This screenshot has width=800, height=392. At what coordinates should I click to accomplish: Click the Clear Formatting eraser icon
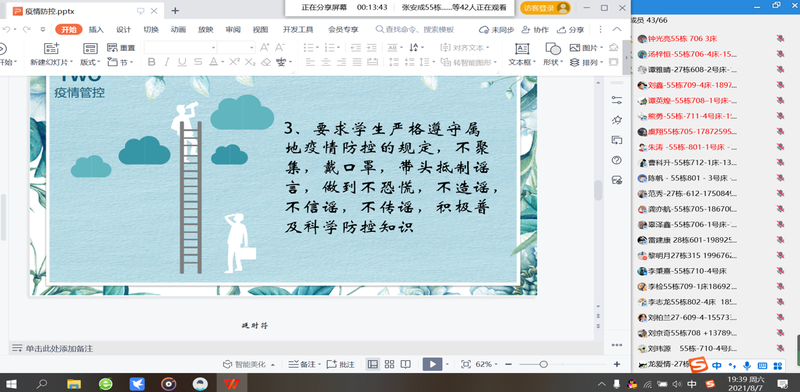[x=265, y=62]
